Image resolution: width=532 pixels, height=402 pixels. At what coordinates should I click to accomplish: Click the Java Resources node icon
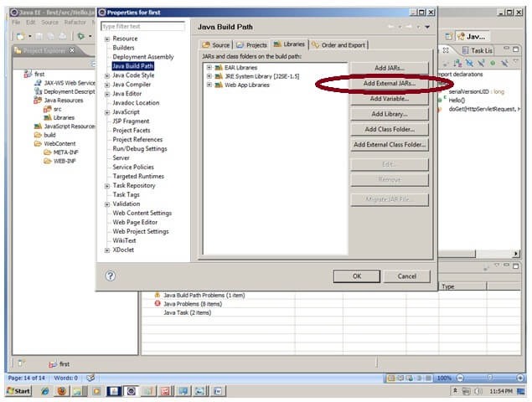(38, 100)
